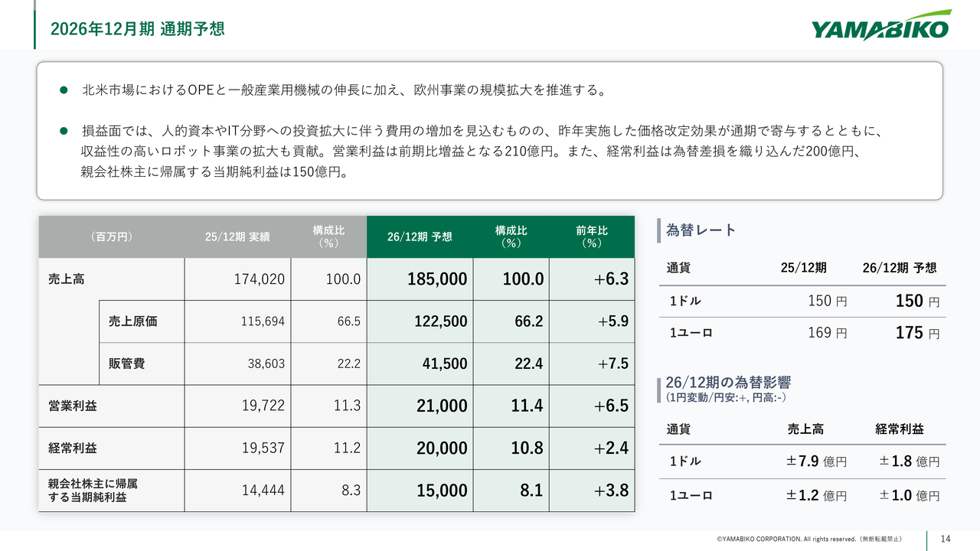Viewport: 980px width, 551px height.
Task: Select the 25/12期 実績 column header
Action: point(237,237)
